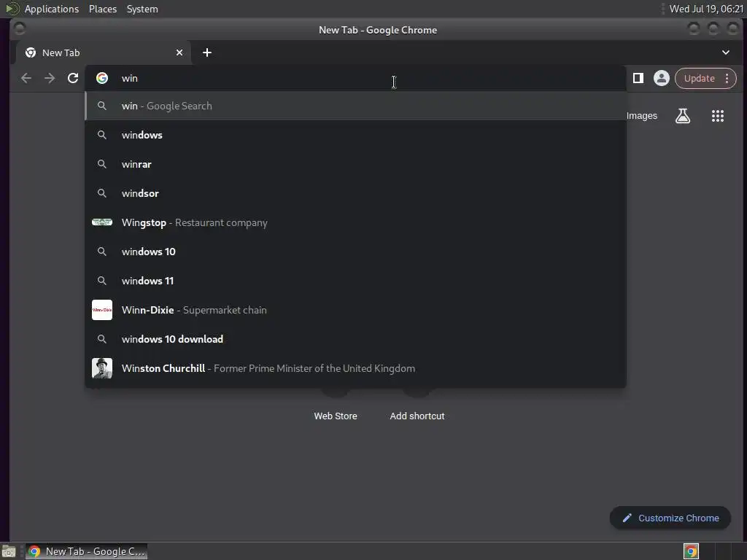Viewport: 747px width, 560px height.
Task: Expand the tab search chevron
Action: point(726,52)
